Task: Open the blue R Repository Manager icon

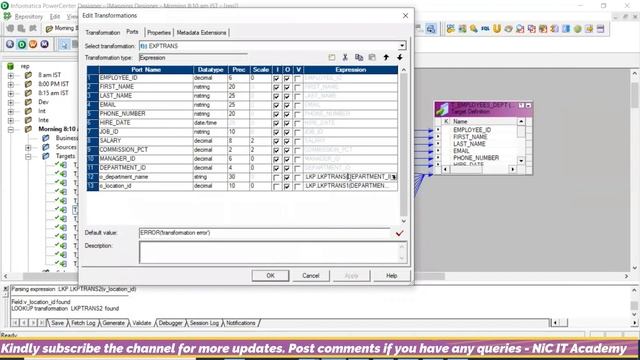Action: tap(10, 44)
